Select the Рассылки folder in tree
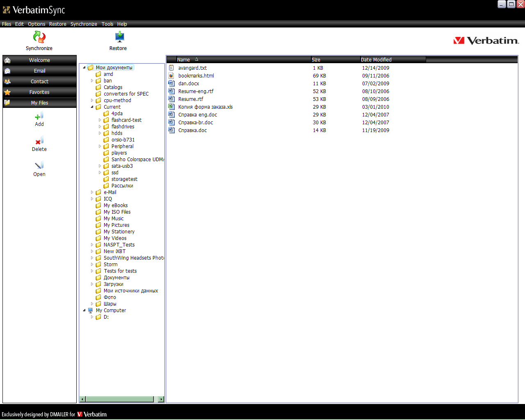Image resolution: width=525 pixels, height=420 pixels. [122, 186]
